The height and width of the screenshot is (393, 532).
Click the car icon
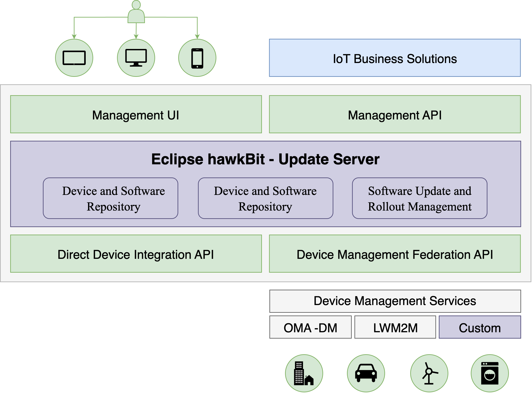[366, 374]
